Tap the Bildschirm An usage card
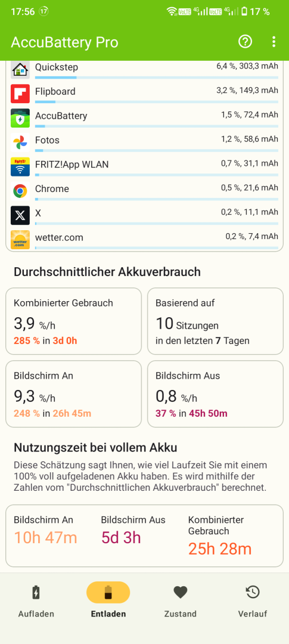The width and height of the screenshot is (289, 644). (x=73, y=394)
